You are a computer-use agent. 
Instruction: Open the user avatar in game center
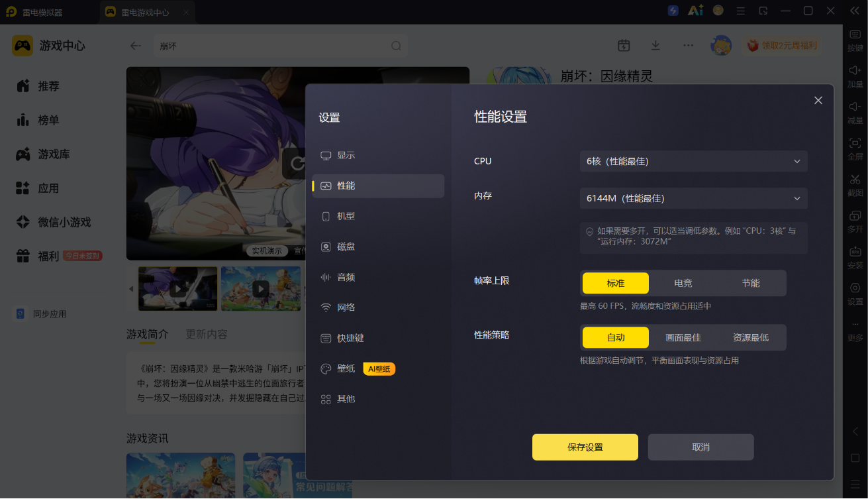coord(721,45)
